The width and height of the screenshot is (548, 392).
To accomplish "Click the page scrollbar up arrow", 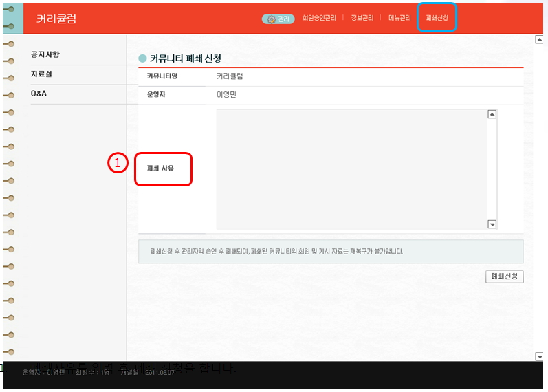I will click(539, 40).
